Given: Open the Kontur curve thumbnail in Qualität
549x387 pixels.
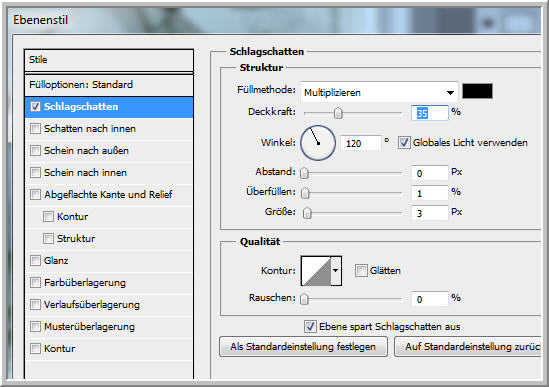Looking at the screenshot, I should click(x=316, y=271).
